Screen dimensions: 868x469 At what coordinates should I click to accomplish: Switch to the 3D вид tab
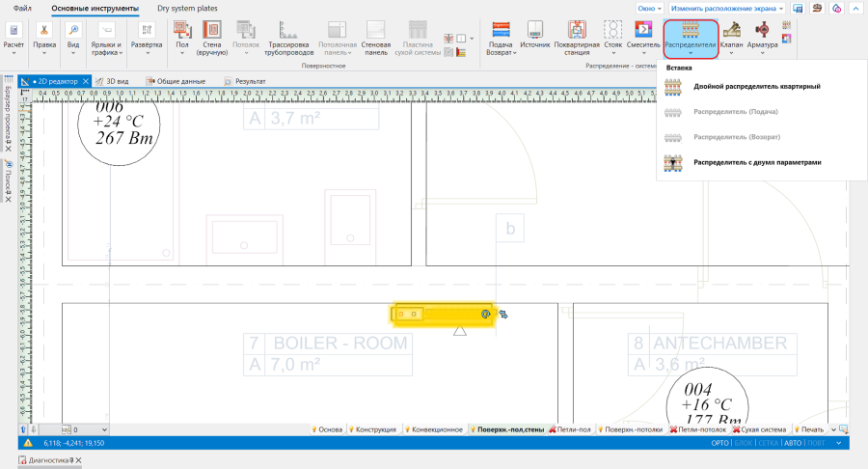[113, 81]
